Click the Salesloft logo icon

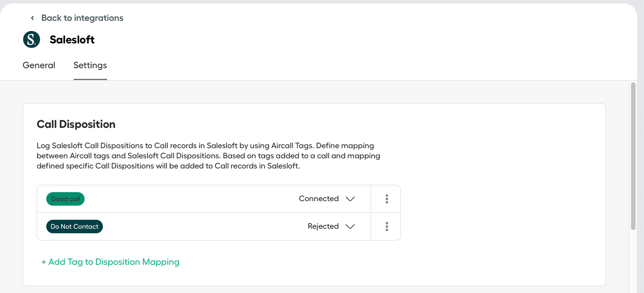[x=32, y=39]
